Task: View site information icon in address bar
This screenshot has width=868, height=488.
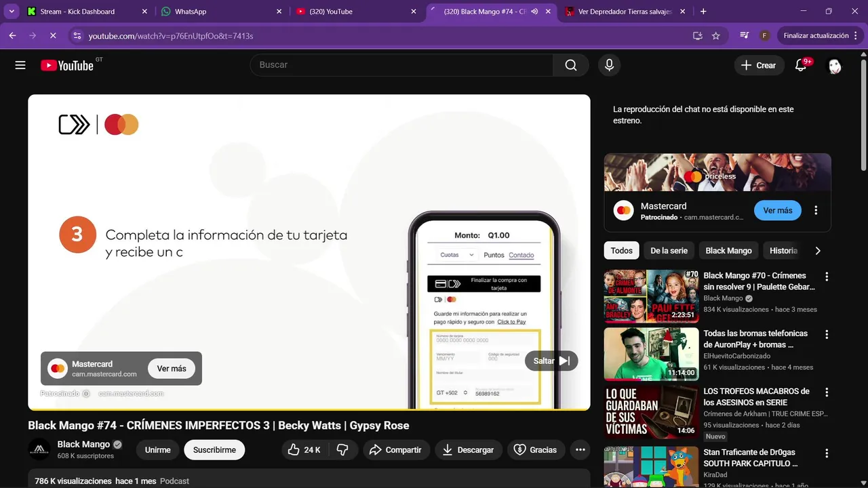Action: [77, 35]
